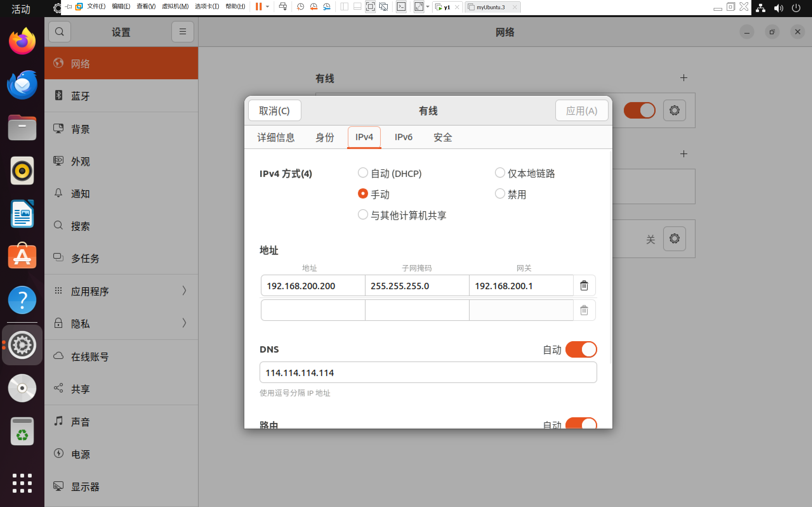
Task: Launch Firefox from the dock
Action: coord(22,42)
